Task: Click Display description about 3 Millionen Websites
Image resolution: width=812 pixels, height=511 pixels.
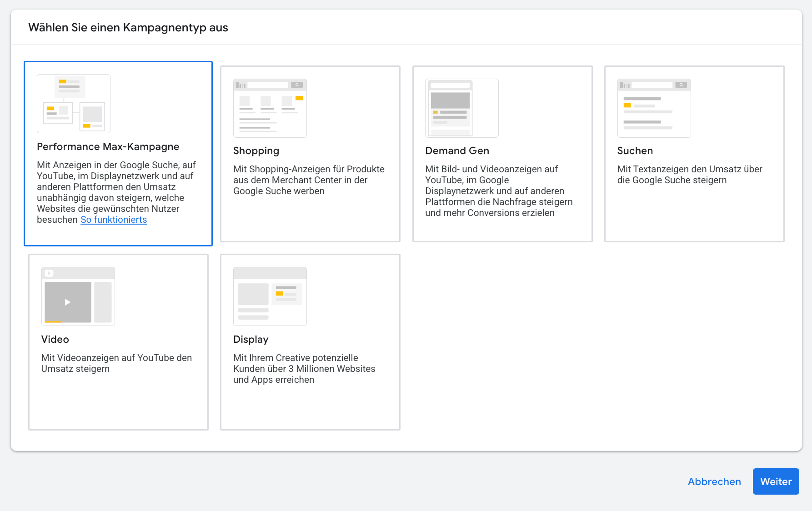Action: pos(305,369)
